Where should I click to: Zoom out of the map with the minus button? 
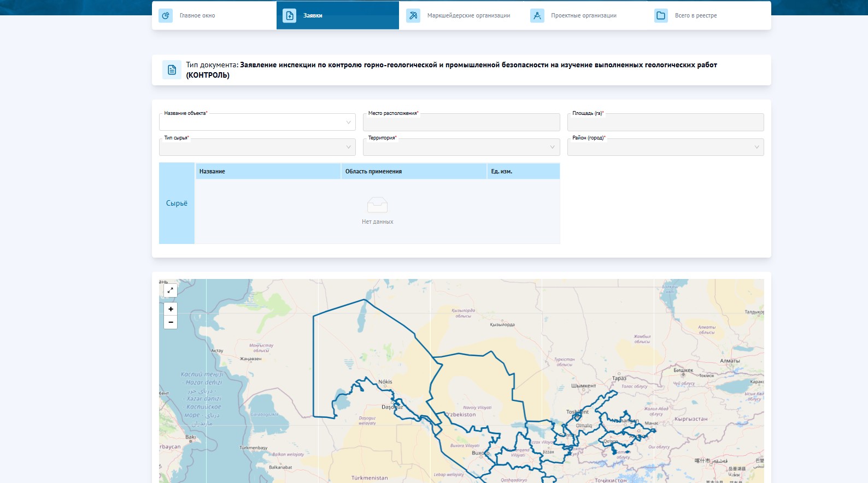click(171, 322)
